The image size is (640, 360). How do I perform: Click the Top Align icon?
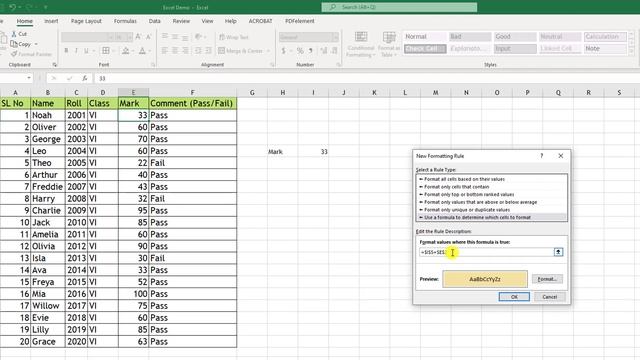pos(165,37)
